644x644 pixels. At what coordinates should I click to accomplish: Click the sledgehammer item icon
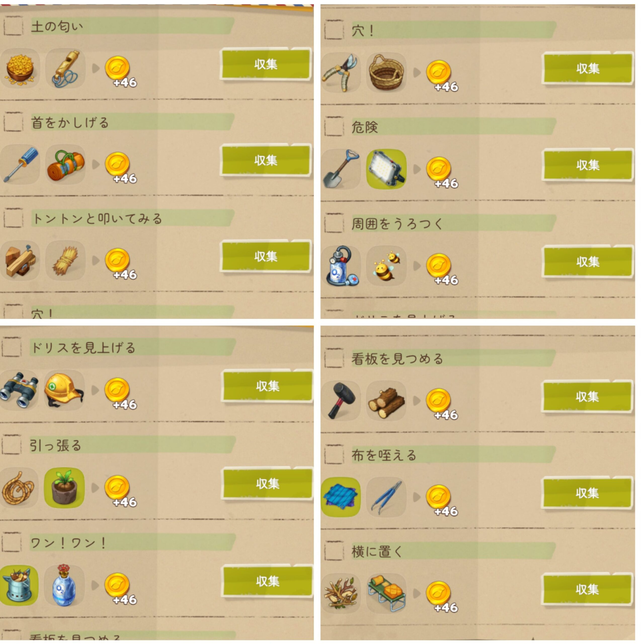coord(340,401)
